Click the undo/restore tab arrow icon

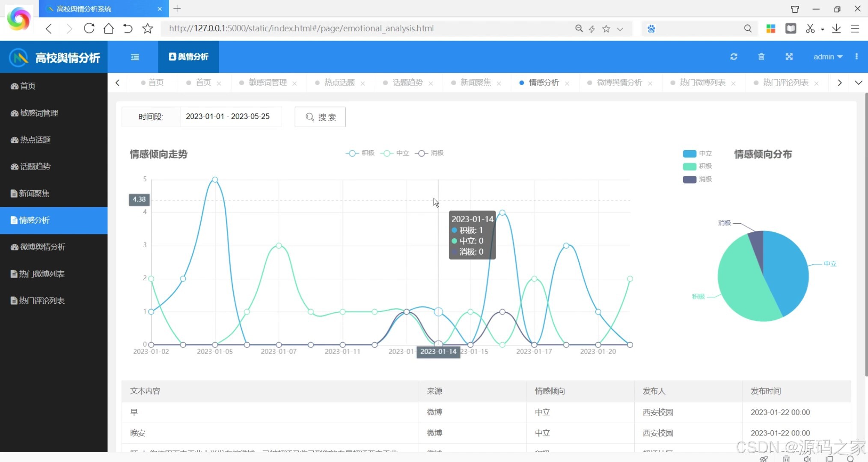(128, 29)
